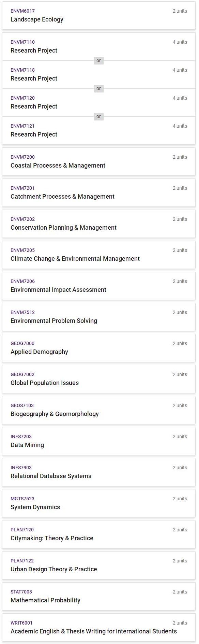Click the ENVM7120 Research Project card
Screen dimensions: 199x644
(x=99, y=103)
